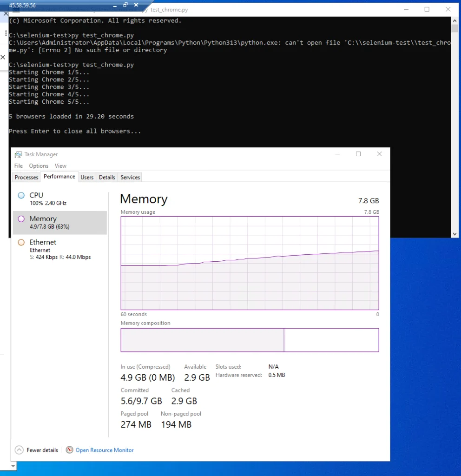Click the vertical three-dot menu at left edge
The height and width of the screenshot is (476, 461).
coord(6,33)
